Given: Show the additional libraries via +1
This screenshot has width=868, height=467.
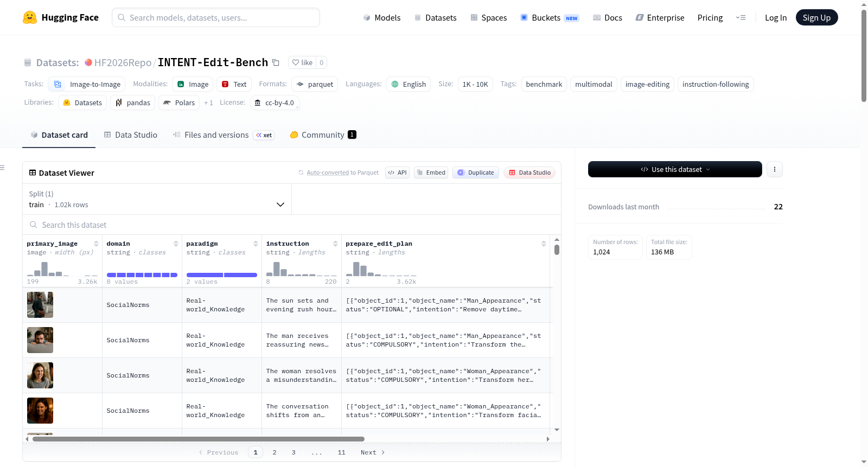Looking at the screenshot, I should tap(208, 103).
